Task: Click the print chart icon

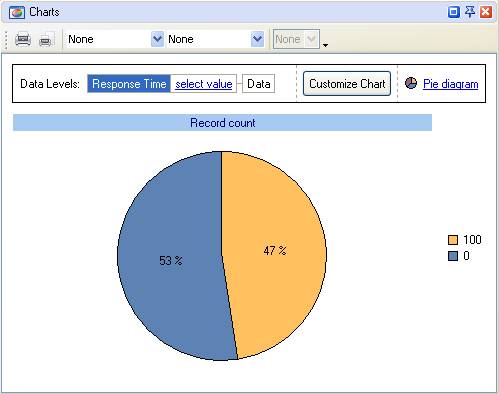Action: coord(23,40)
